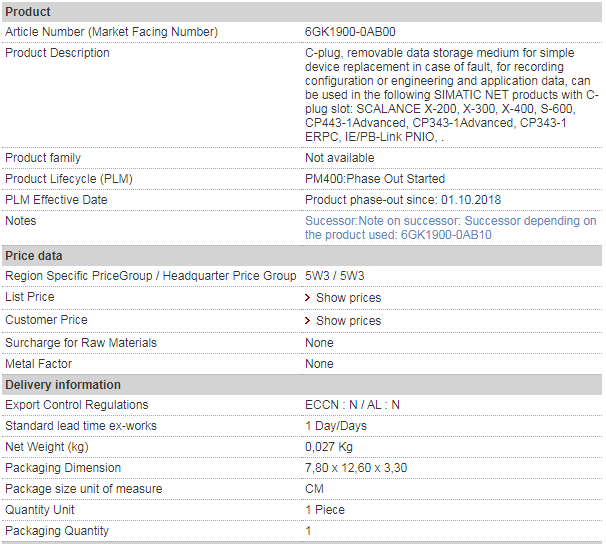Click the 'Packaging Dimension' label
Viewport: 606px width, 544px height.
pyautogui.click(x=63, y=468)
